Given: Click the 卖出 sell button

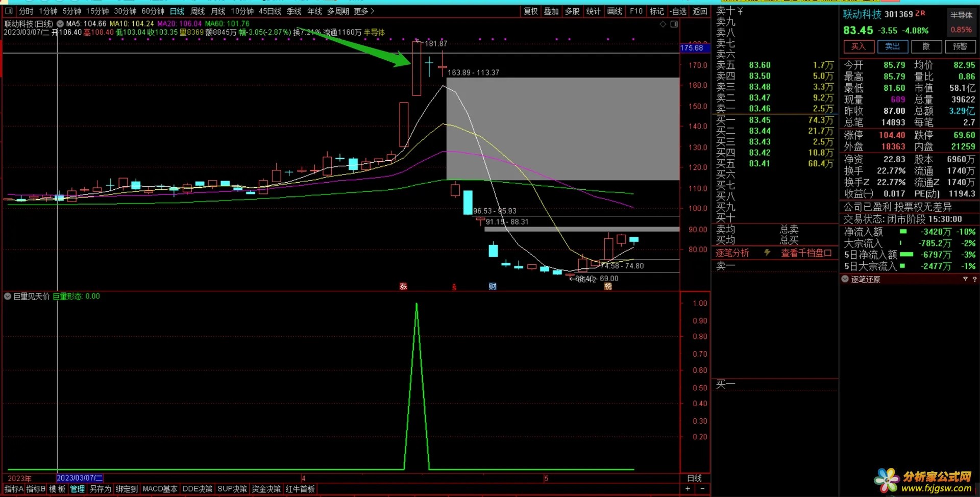Looking at the screenshot, I should tap(892, 46).
